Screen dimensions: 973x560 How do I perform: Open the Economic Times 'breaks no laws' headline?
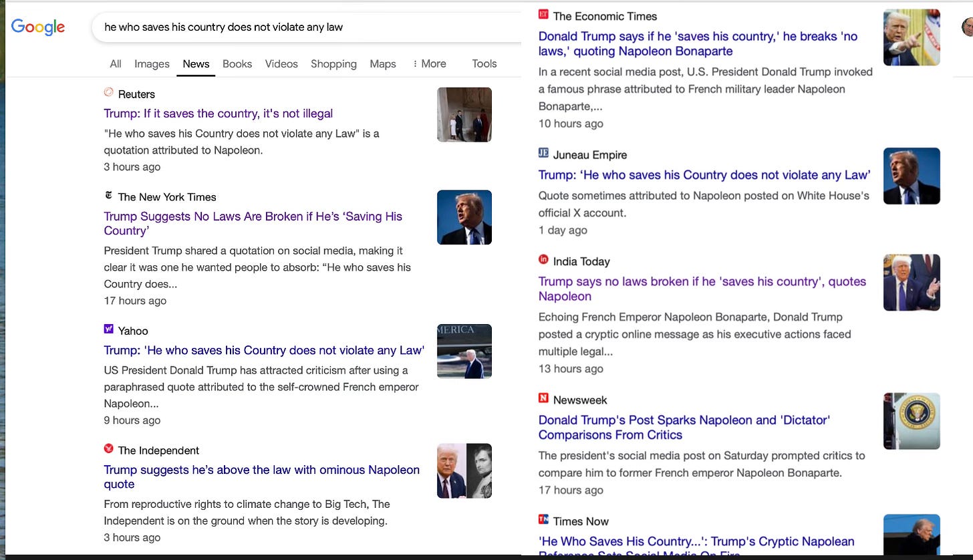(x=698, y=43)
